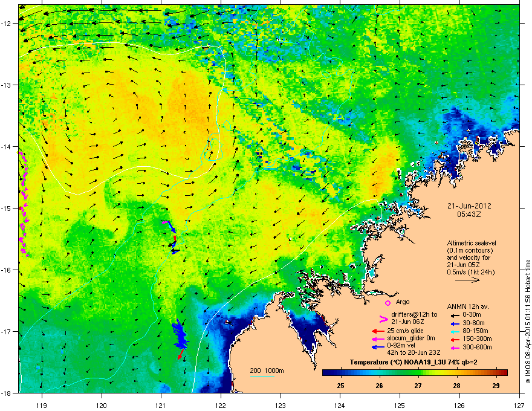The image size is (532, 411).
Task: Click the colorbar tick label 25
Action: [x=340, y=386]
